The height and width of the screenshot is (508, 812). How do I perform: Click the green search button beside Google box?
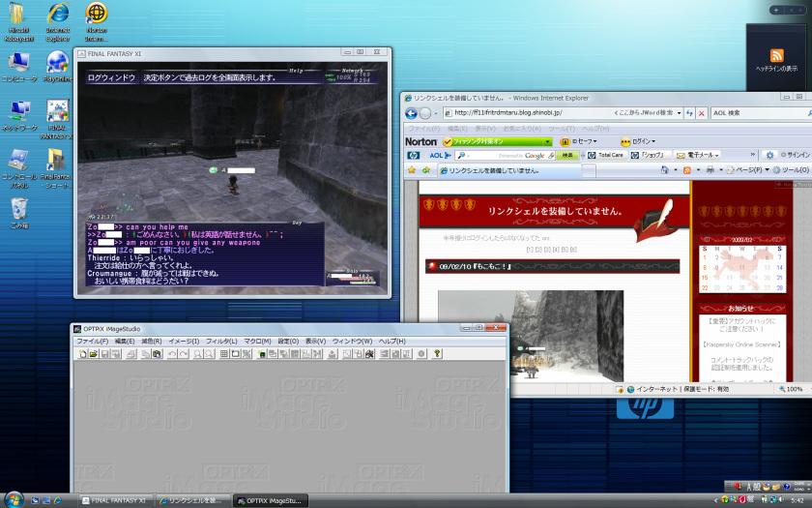coord(567,155)
